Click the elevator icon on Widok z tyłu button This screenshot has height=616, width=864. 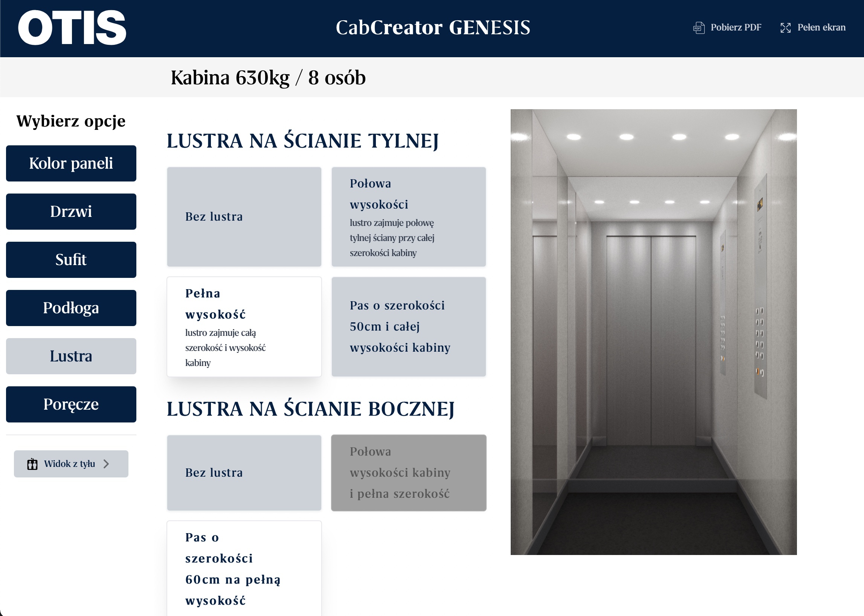[x=32, y=464]
